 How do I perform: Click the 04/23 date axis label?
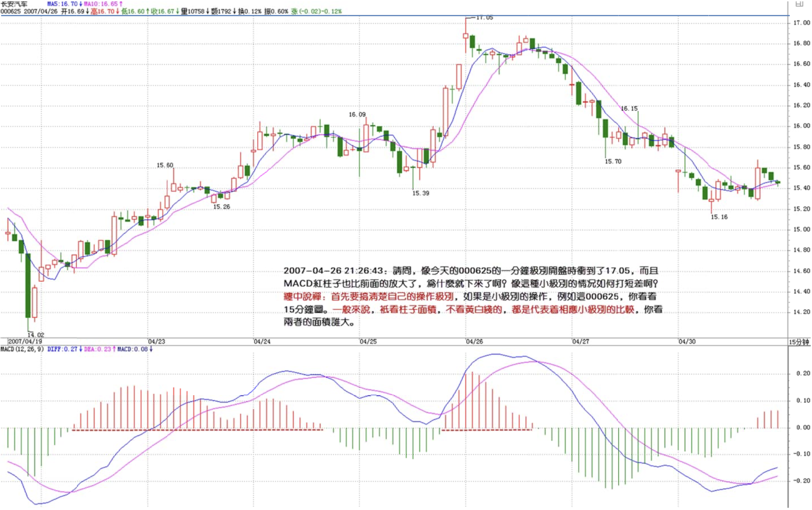pyautogui.click(x=156, y=341)
